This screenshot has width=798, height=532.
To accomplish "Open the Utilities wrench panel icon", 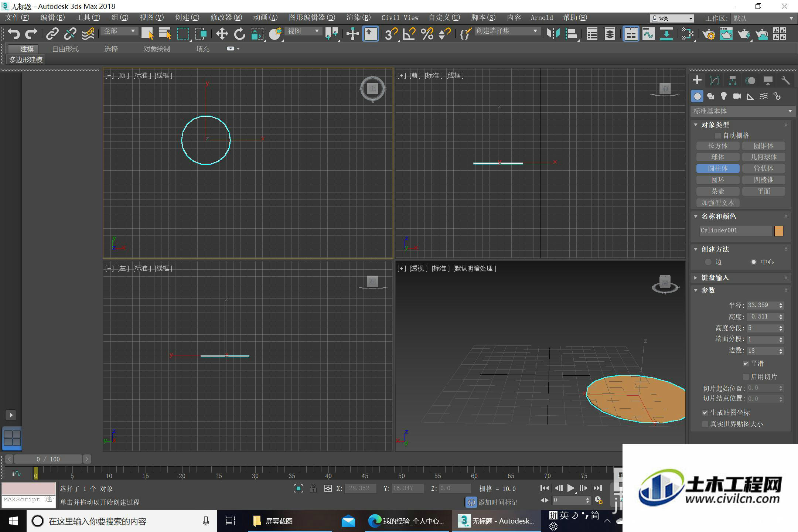I will coord(785,80).
